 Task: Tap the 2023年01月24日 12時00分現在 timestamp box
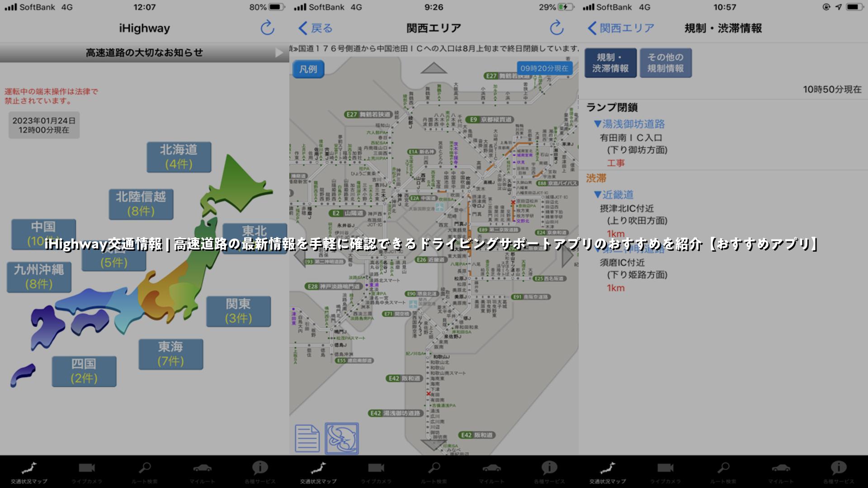click(x=44, y=125)
